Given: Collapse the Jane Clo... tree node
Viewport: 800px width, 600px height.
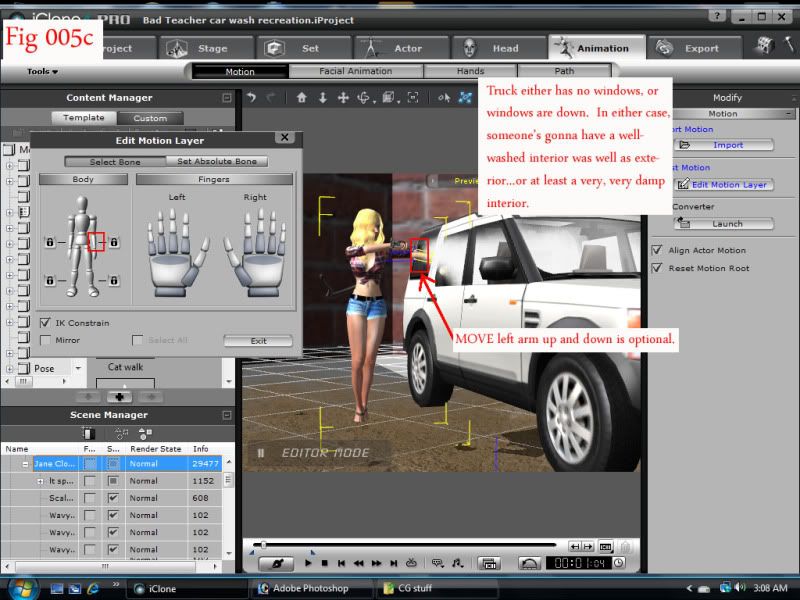Looking at the screenshot, I should click(x=25, y=464).
